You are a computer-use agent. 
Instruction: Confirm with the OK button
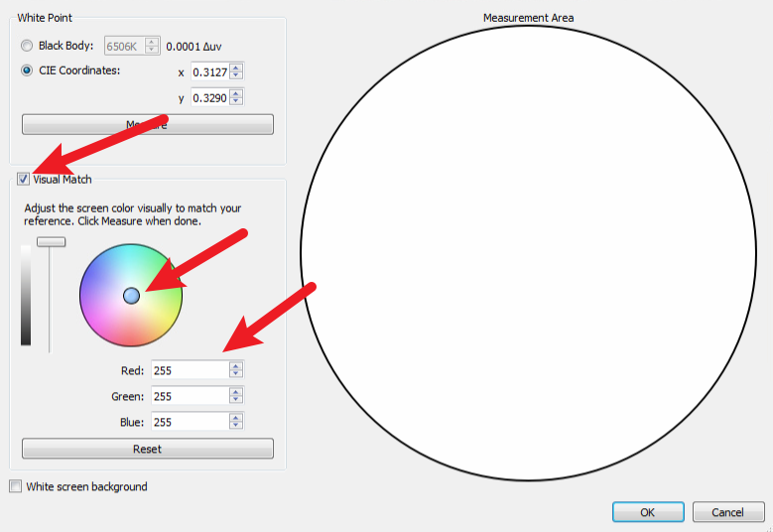648,512
